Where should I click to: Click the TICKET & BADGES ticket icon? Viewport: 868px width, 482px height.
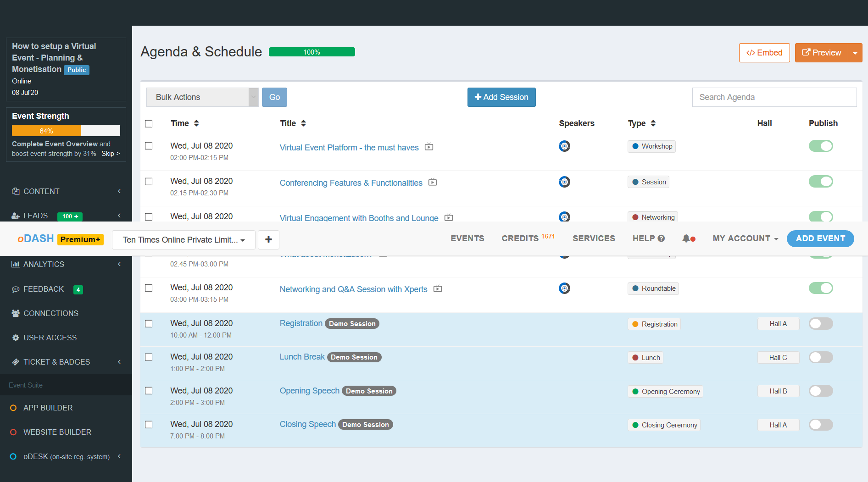(x=16, y=362)
